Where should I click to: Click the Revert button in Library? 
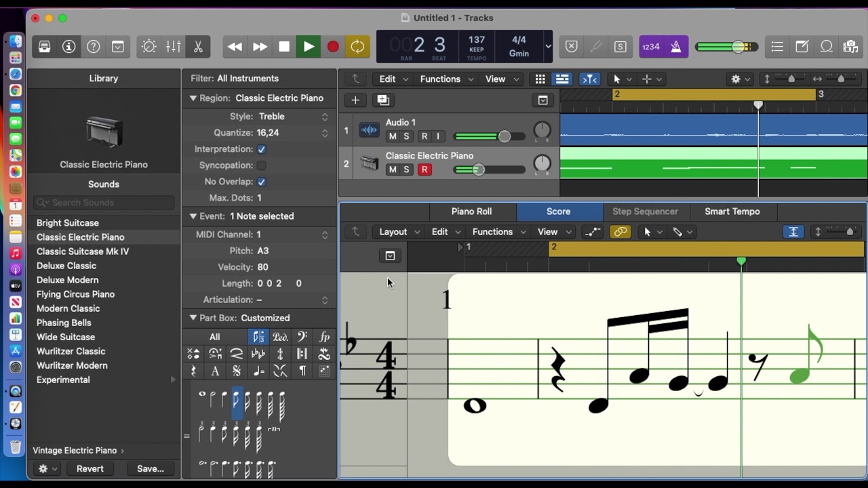90,468
